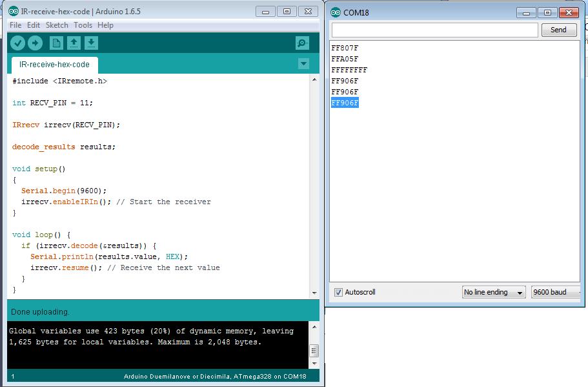
Task: Click the irrecv.resume() line
Action: 125,267
